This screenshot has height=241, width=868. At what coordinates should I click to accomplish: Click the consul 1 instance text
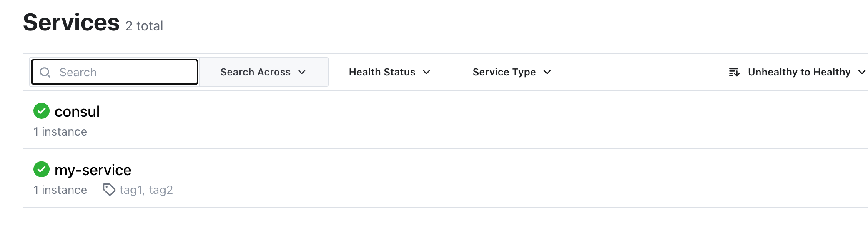pos(60,132)
